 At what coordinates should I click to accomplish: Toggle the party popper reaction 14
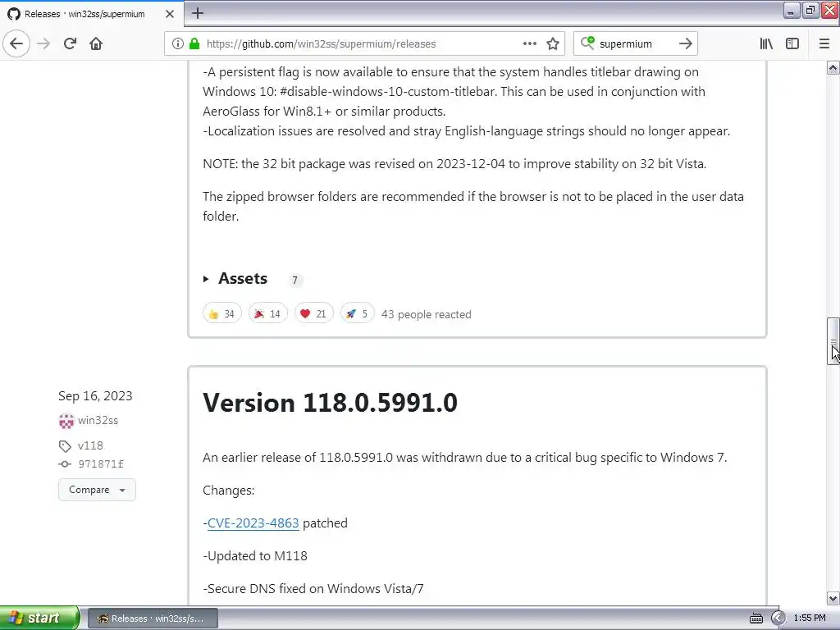(268, 314)
